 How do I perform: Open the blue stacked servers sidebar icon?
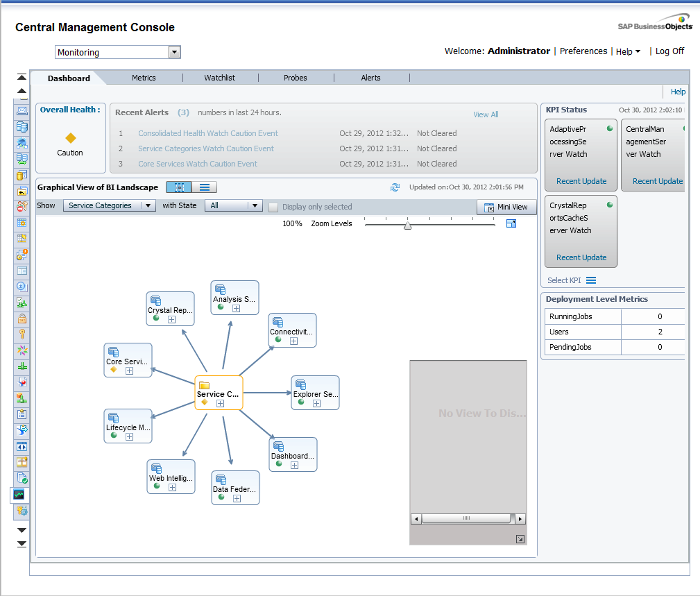pyautogui.click(x=22, y=127)
